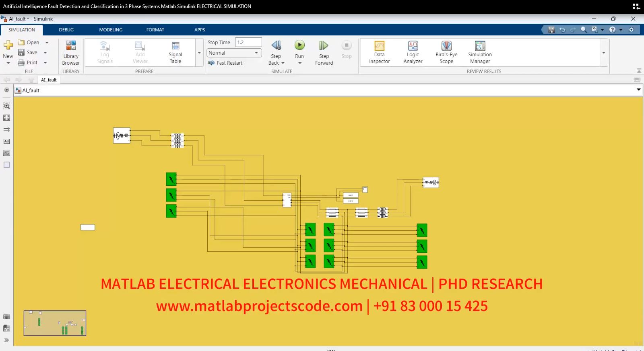644x351 pixels.
Task: Click the model overview minimap thumbnail
Action: tap(55, 323)
